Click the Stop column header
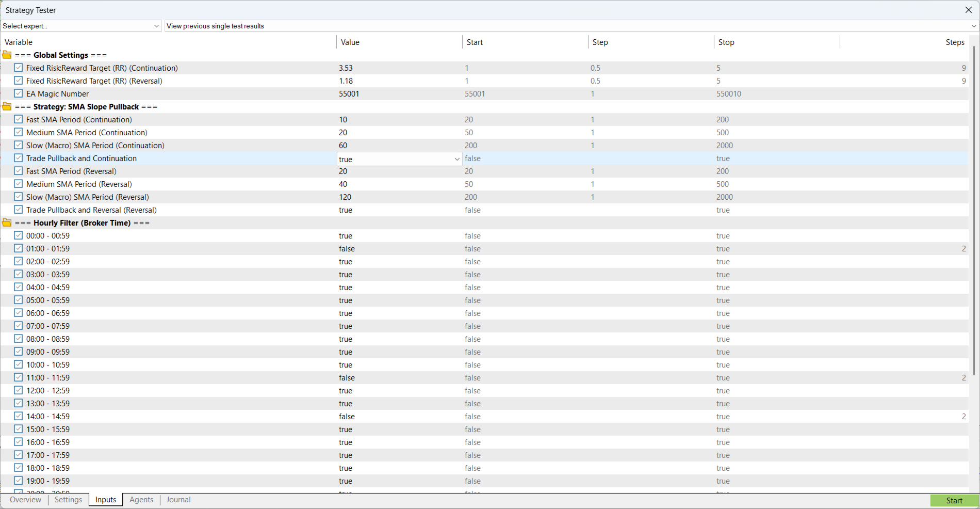The width and height of the screenshot is (980, 509). coord(726,42)
